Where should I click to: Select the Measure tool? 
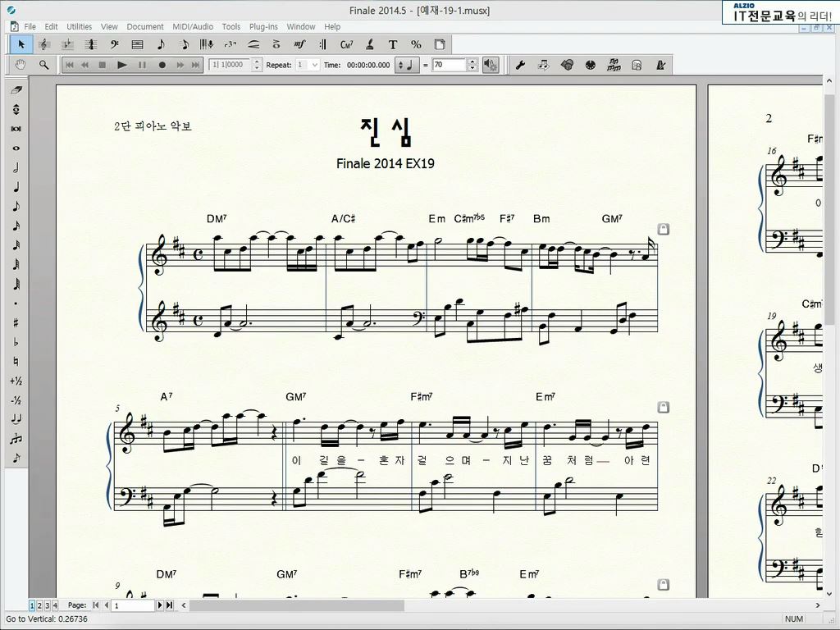(137, 44)
